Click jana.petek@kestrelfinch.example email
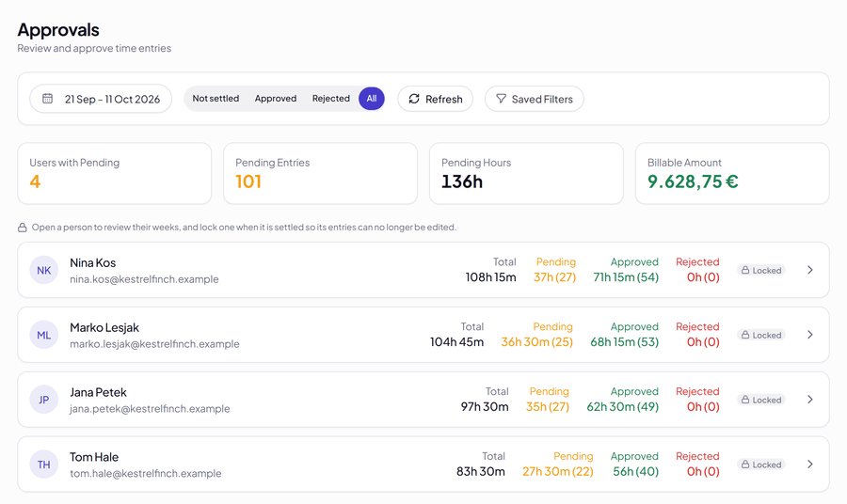This screenshot has width=847, height=504. (150, 408)
